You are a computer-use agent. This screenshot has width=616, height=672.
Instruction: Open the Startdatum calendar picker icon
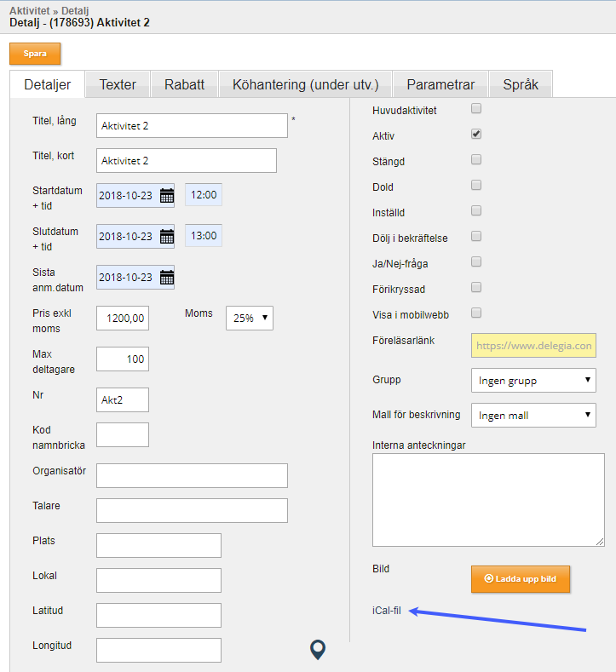click(x=167, y=195)
